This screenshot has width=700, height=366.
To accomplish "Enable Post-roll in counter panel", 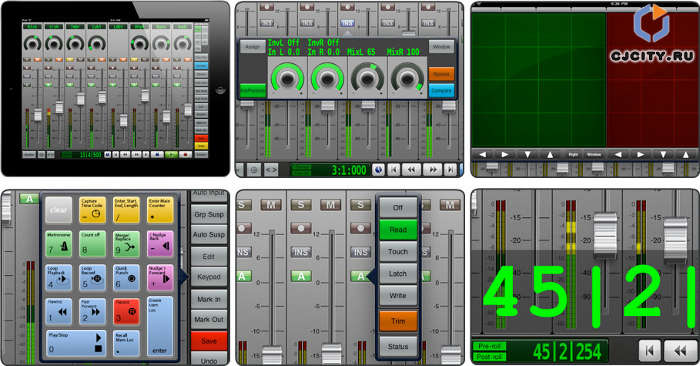I will (x=490, y=356).
